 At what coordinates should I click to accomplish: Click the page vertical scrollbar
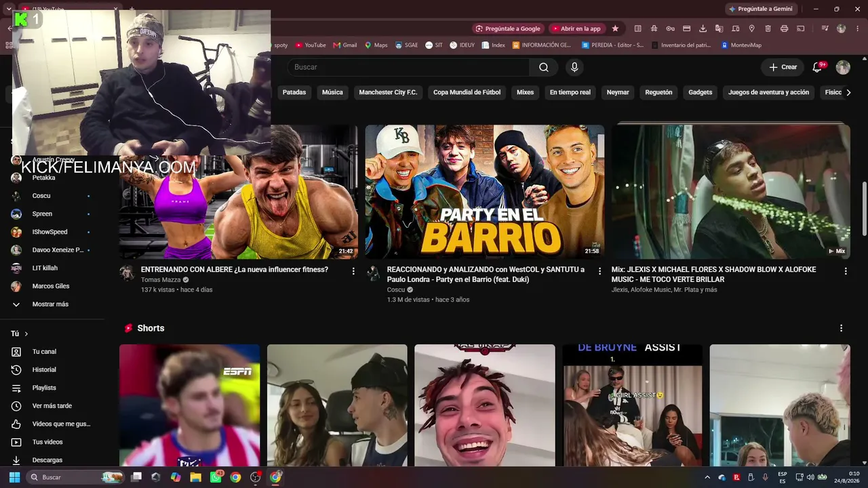pyautogui.click(x=864, y=208)
